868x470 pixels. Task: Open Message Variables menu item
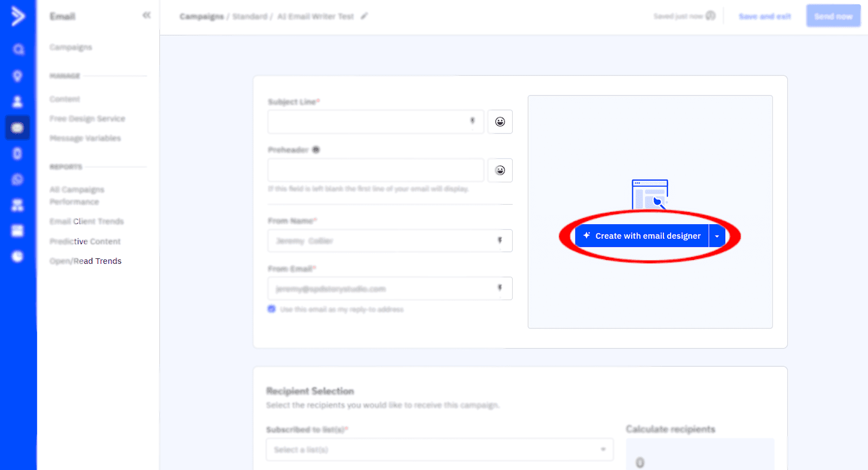(85, 138)
